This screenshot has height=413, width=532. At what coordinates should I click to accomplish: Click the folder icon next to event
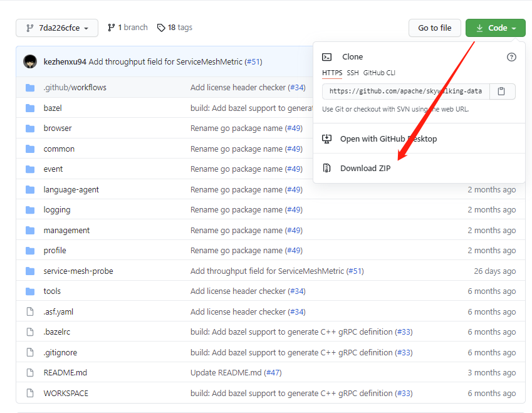[30, 169]
